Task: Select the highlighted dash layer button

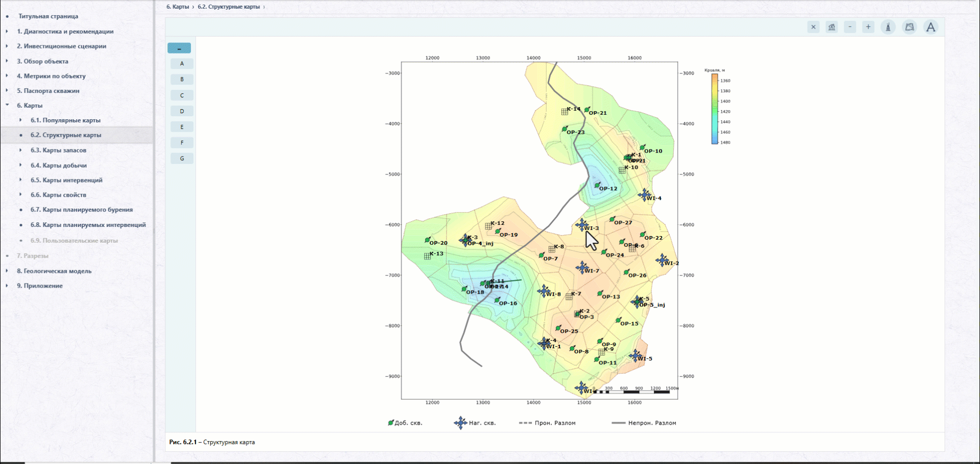Action: click(x=179, y=48)
